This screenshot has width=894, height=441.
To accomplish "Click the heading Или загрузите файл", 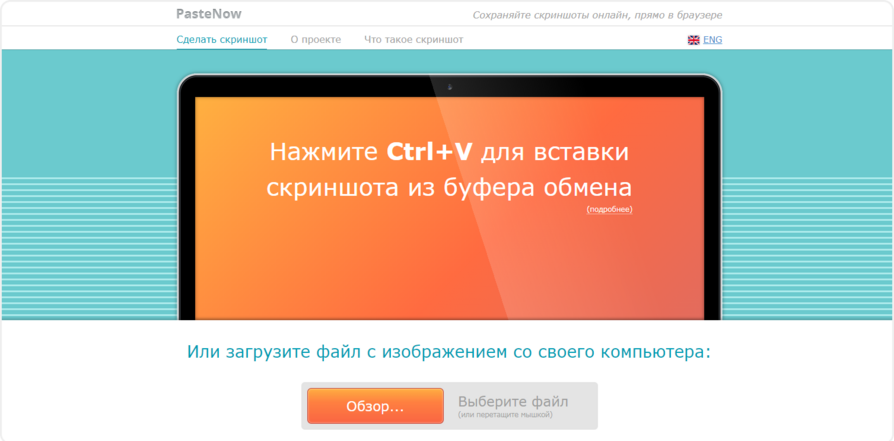I will tap(449, 352).
